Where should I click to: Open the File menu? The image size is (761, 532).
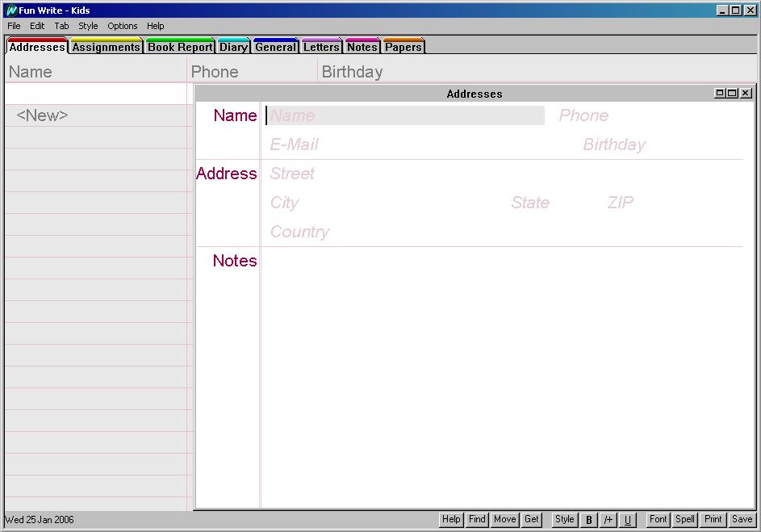point(14,26)
